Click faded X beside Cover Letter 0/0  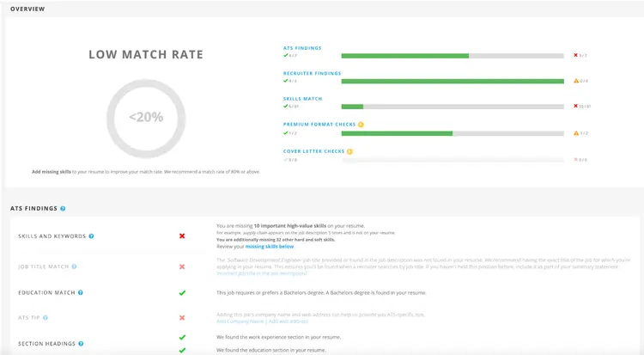576,160
